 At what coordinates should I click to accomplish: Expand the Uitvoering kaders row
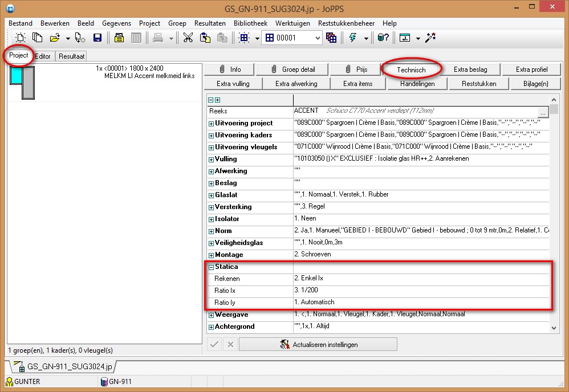[211, 136]
